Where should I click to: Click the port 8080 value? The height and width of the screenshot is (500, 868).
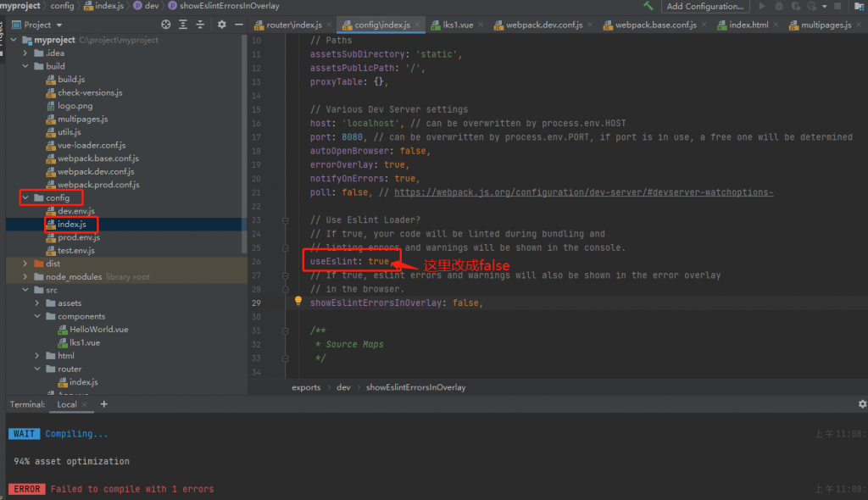tap(352, 136)
